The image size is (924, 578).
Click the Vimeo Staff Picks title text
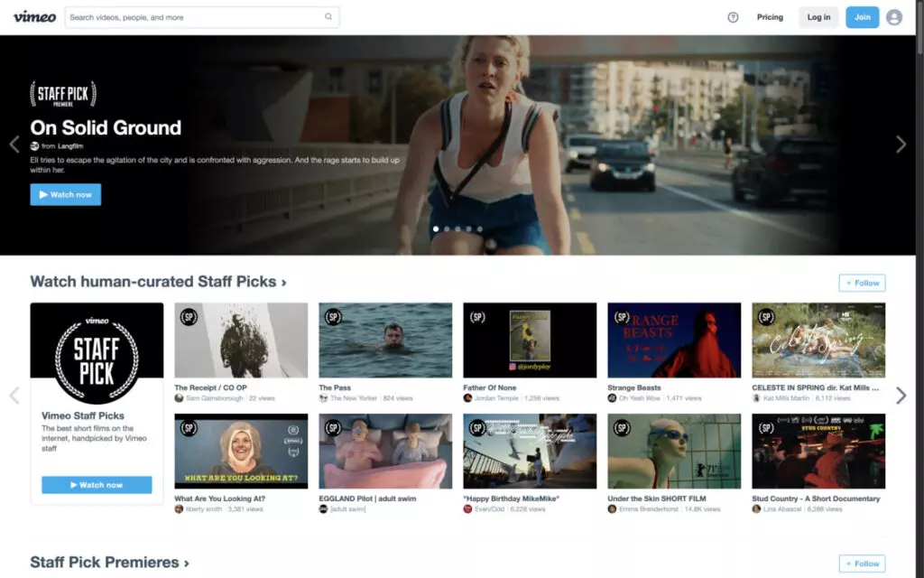tap(82, 415)
